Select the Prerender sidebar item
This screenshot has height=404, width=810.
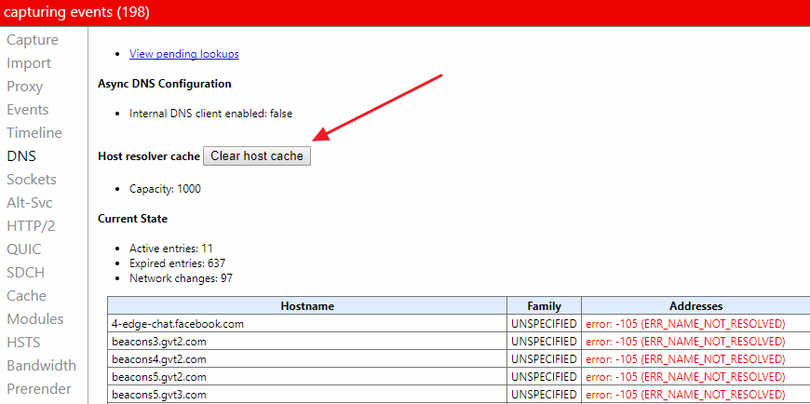coord(40,388)
